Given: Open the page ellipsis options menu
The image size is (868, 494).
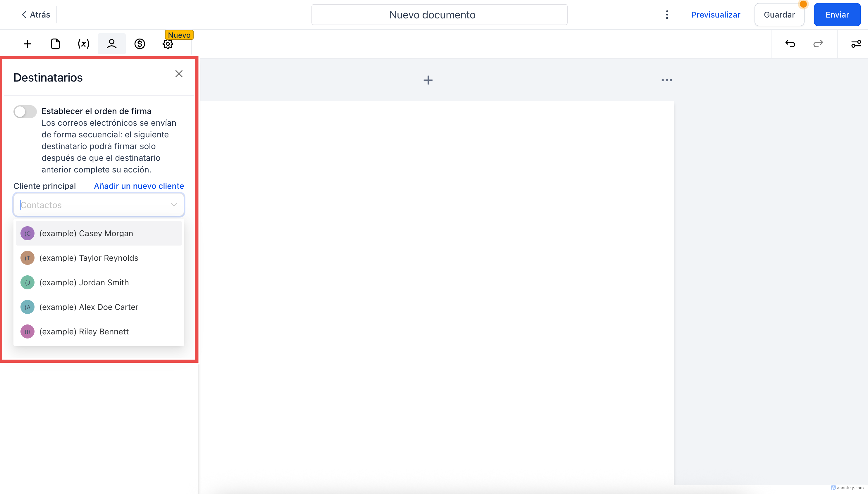Looking at the screenshot, I should coord(666,80).
